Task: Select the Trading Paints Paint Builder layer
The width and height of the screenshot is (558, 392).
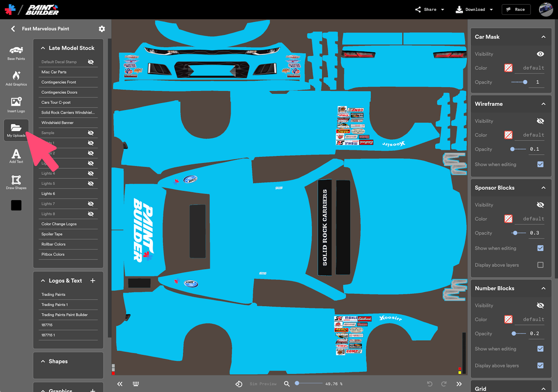Action: (x=68, y=315)
